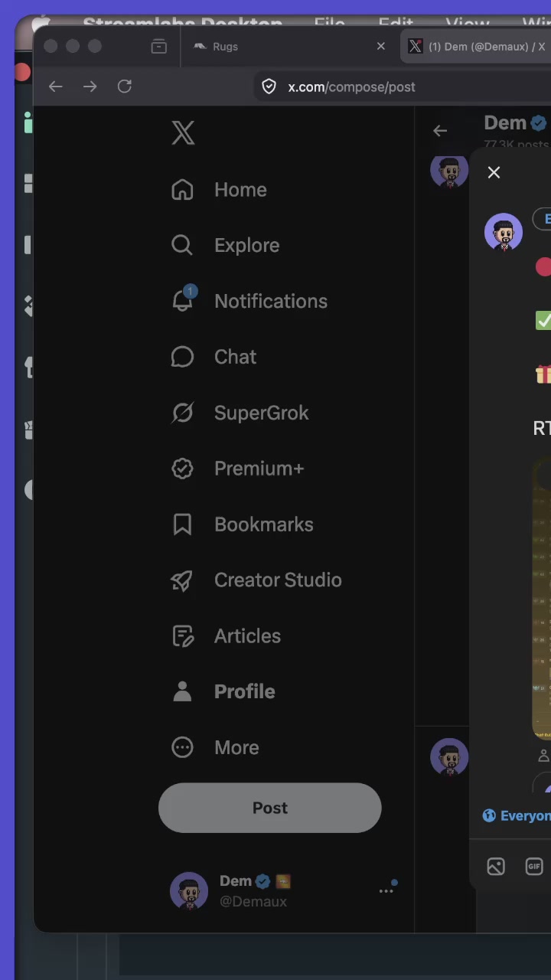Click the Articles note icon
Screen dimensions: 551x980
(x=182, y=636)
